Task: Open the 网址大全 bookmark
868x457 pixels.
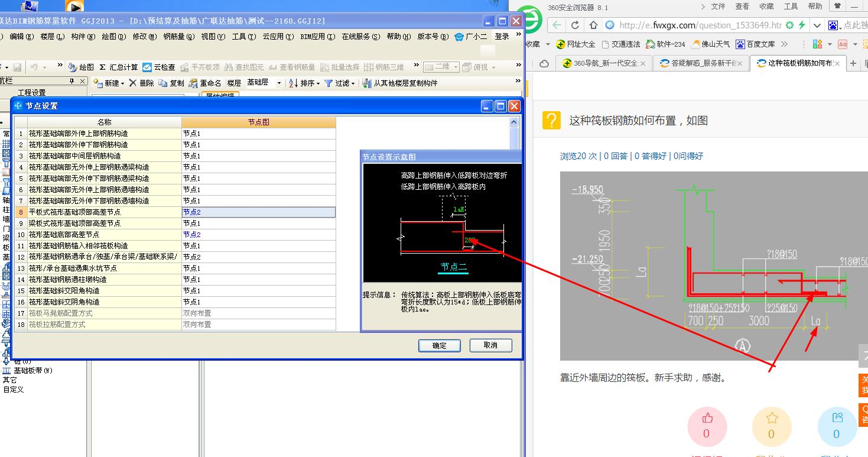Action: pyautogui.click(x=576, y=44)
